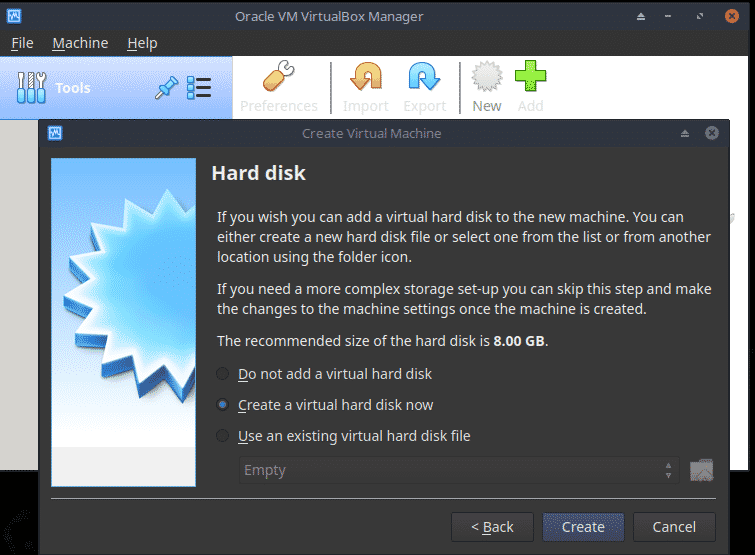The height and width of the screenshot is (555, 755).
Task: Click the Create button
Action: (x=583, y=527)
